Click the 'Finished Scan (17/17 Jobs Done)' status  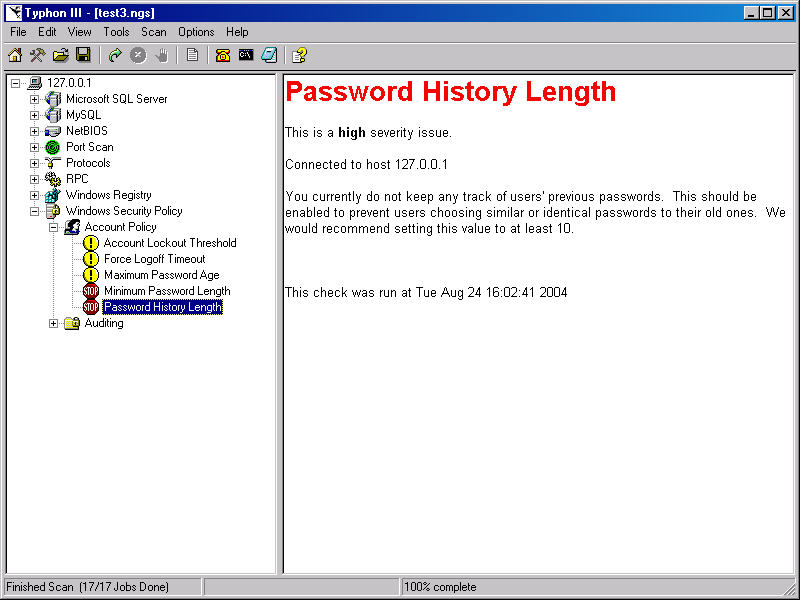click(x=87, y=587)
